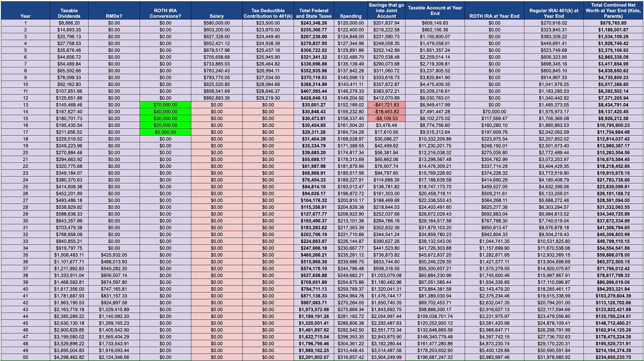Screen dimensions: 644x361
Task: Select the $2,201,902.07 taxes cell
Action: 314,357
